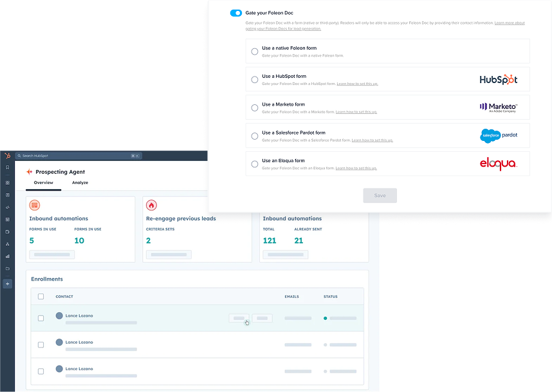Click the CONTACT column header
Image resolution: width=552 pixels, height=392 pixels.
click(x=64, y=297)
